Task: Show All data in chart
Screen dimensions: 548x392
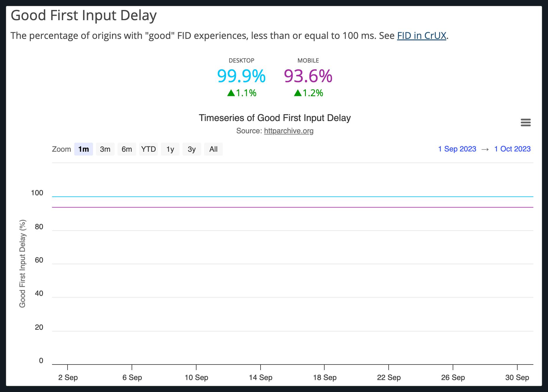Action: point(213,149)
